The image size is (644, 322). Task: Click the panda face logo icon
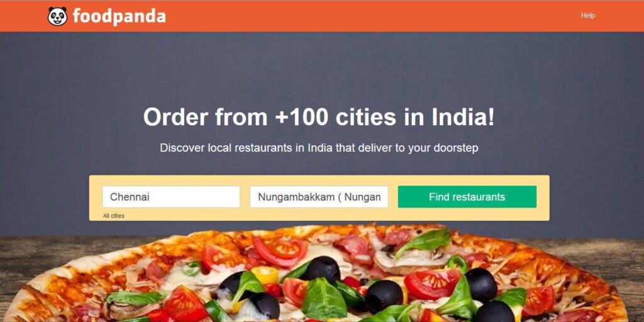(57, 16)
